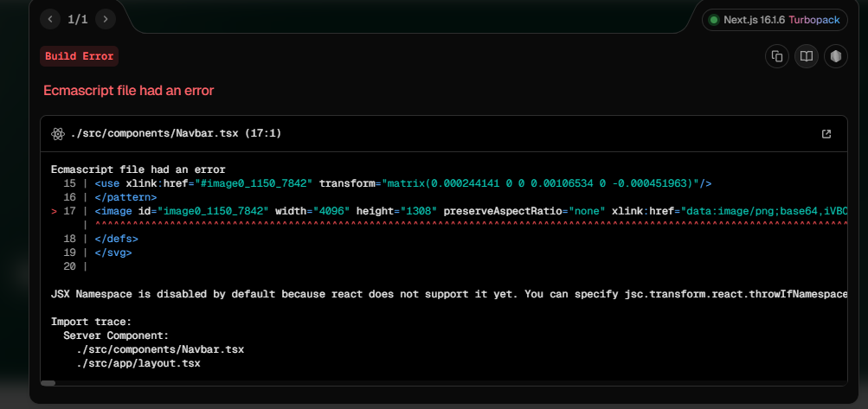Click the React atom icon beside file path
This screenshot has width=868, height=409.
click(58, 134)
